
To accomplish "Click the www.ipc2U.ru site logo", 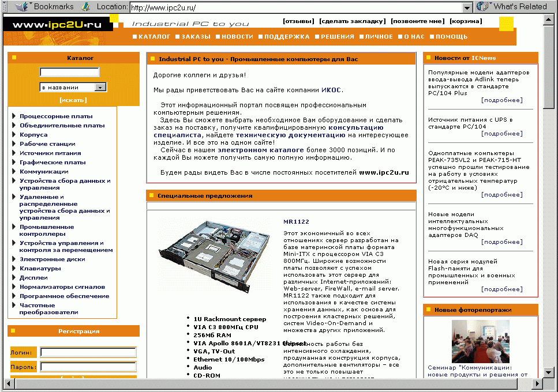I will pos(57,25).
